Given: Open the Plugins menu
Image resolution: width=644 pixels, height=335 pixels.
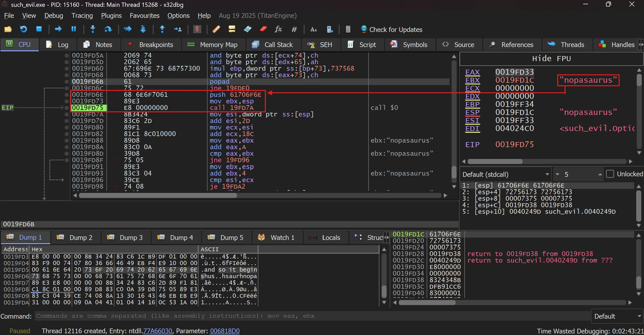Looking at the screenshot, I should [111, 16].
